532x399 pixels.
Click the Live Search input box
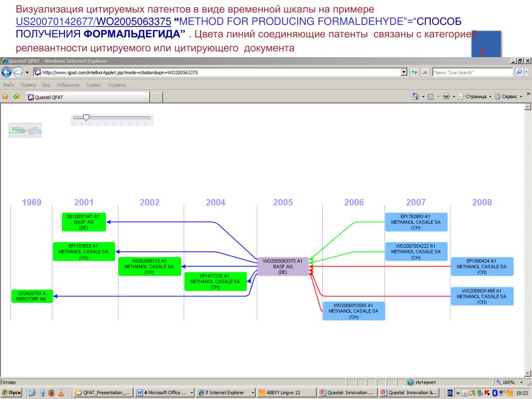472,72
